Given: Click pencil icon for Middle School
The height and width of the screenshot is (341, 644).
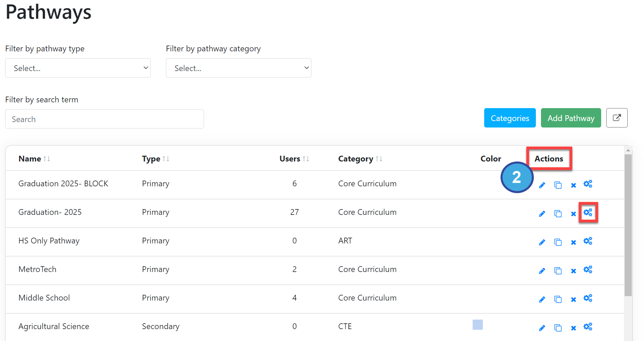Looking at the screenshot, I should [x=542, y=300].
